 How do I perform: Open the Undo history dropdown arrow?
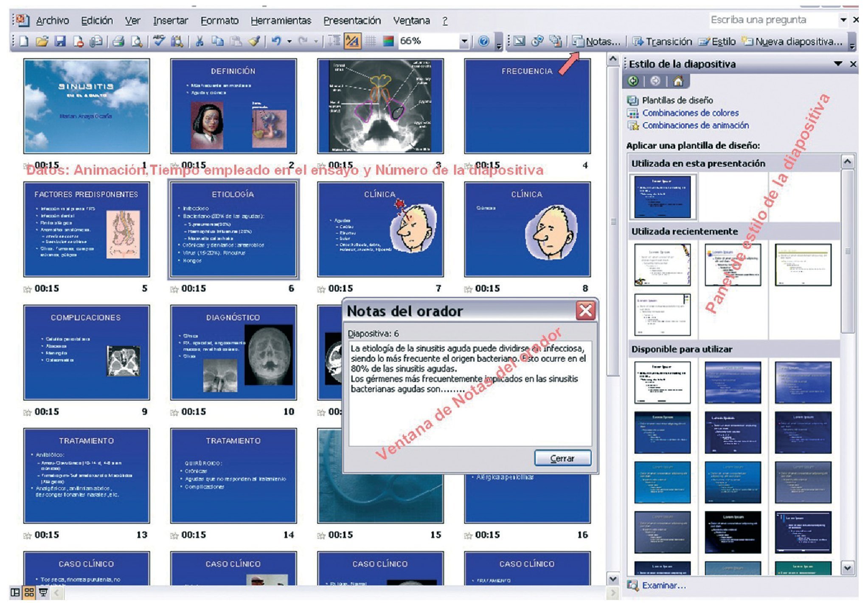[289, 42]
